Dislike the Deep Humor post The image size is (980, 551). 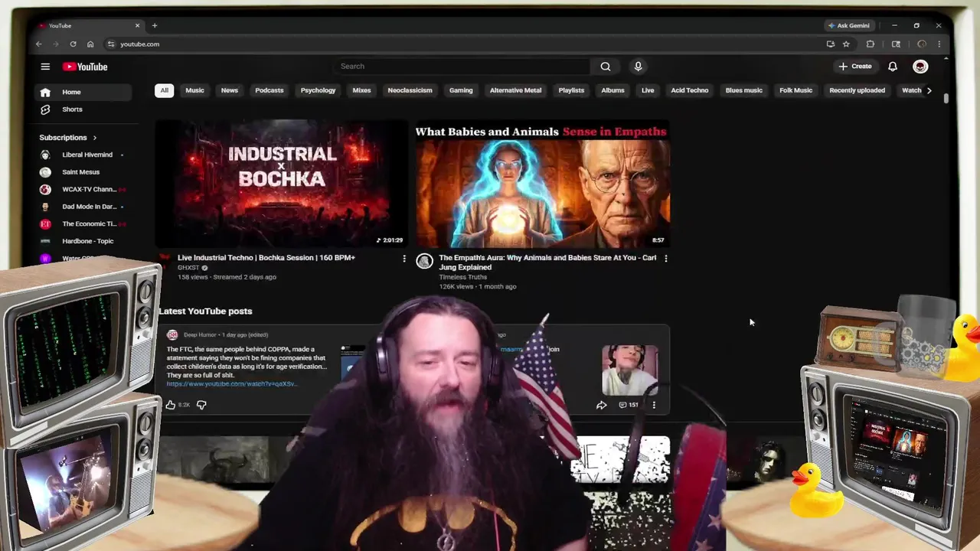[x=201, y=405]
